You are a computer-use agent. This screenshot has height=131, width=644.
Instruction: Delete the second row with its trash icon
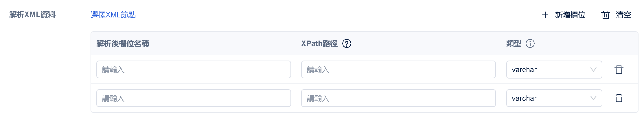619,98
